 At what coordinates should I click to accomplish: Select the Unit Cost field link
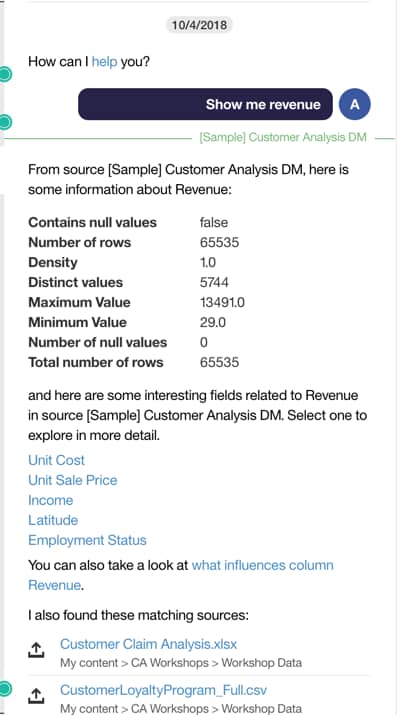click(57, 460)
